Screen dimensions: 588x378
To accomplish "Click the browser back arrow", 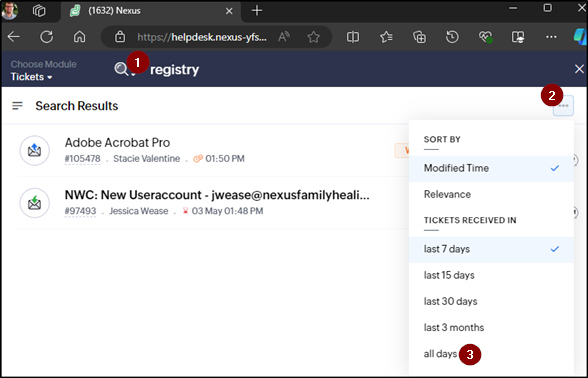I will click(14, 37).
